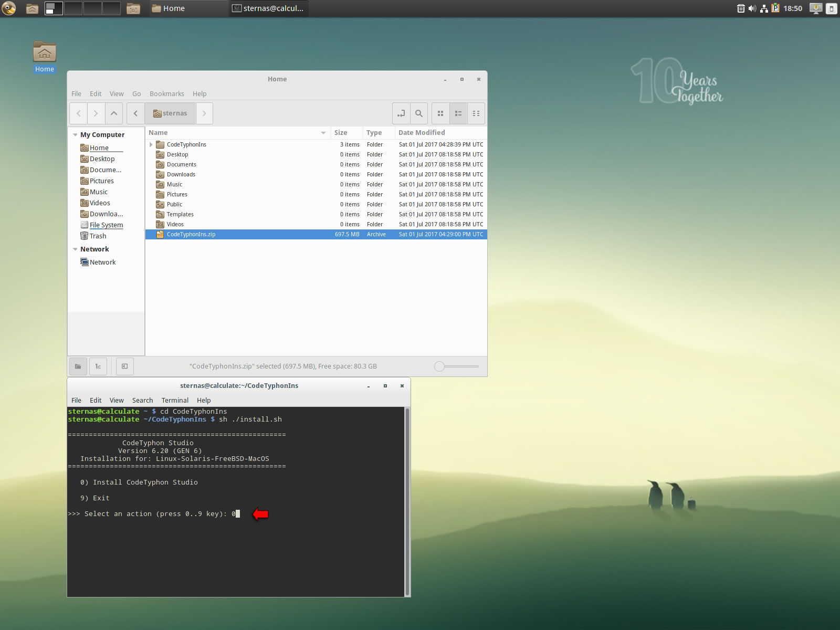
Task: Show tree view sidebar via status bar
Action: [98, 366]
